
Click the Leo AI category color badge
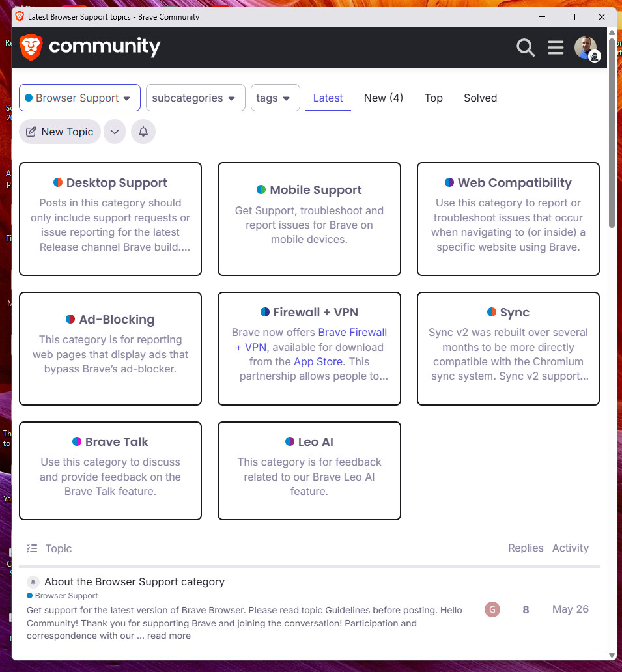click(x=290, y=441)
